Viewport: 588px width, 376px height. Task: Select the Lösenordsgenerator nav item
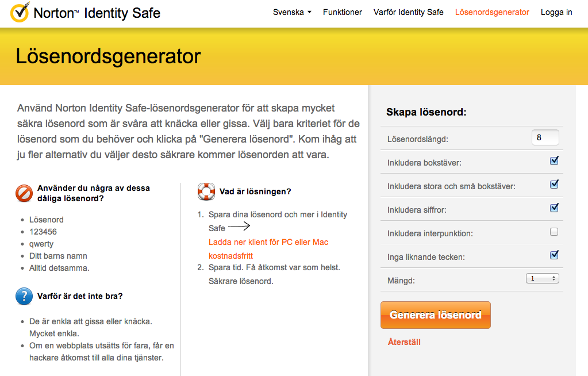pos(492,12)
